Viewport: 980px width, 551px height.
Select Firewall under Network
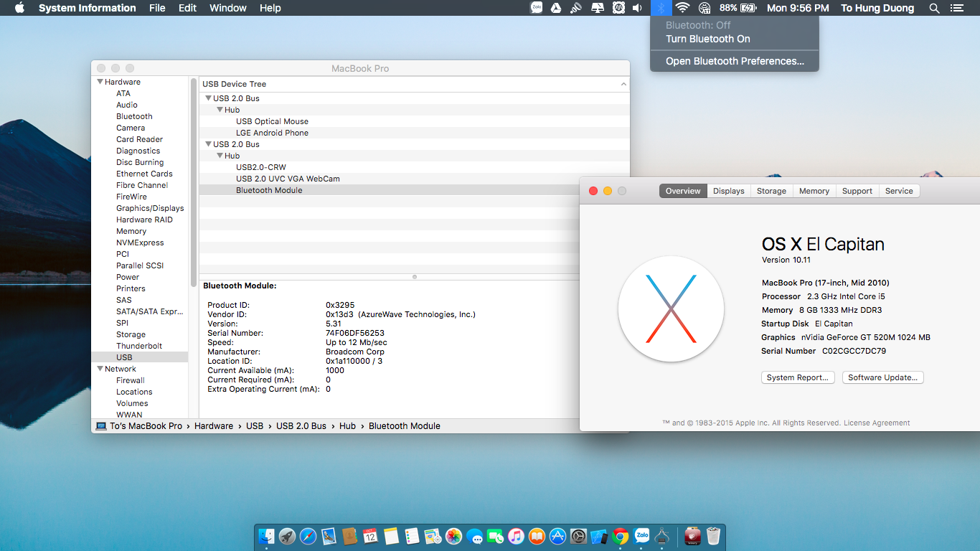[x=131, y=380]
